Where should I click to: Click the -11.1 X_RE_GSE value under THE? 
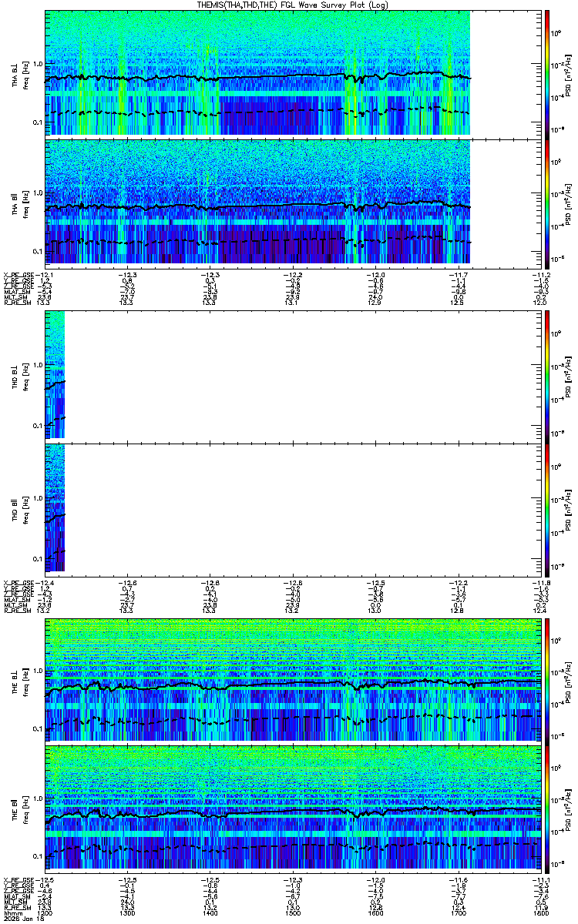click(542, 880)
